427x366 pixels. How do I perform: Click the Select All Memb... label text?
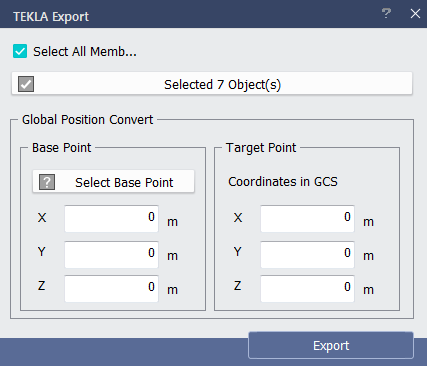[85, 52]
